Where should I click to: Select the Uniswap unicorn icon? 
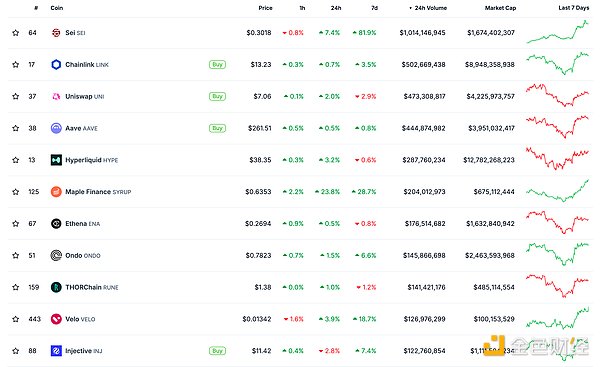[56, 96]
